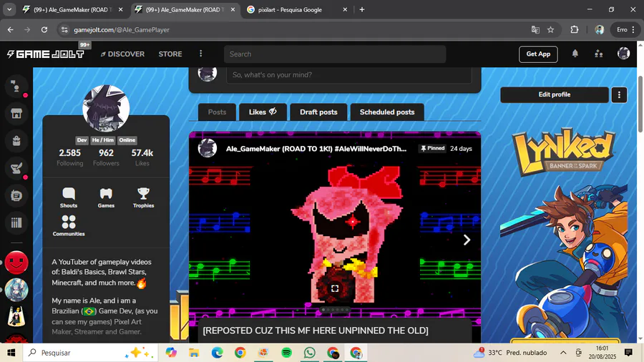Switch to the Posts tab
This screenshot has width=644, height=362.
pos(217,112)
